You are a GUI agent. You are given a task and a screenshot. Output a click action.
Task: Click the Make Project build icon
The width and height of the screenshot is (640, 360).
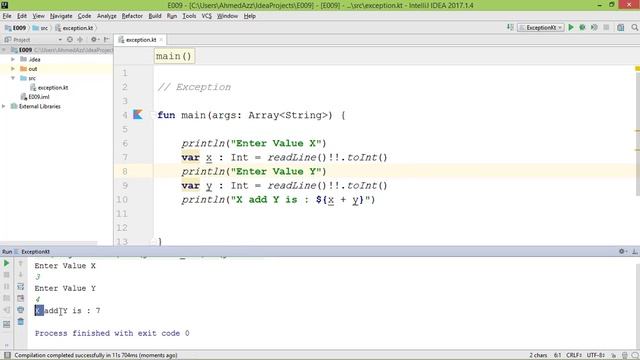[x=510, y=27]
